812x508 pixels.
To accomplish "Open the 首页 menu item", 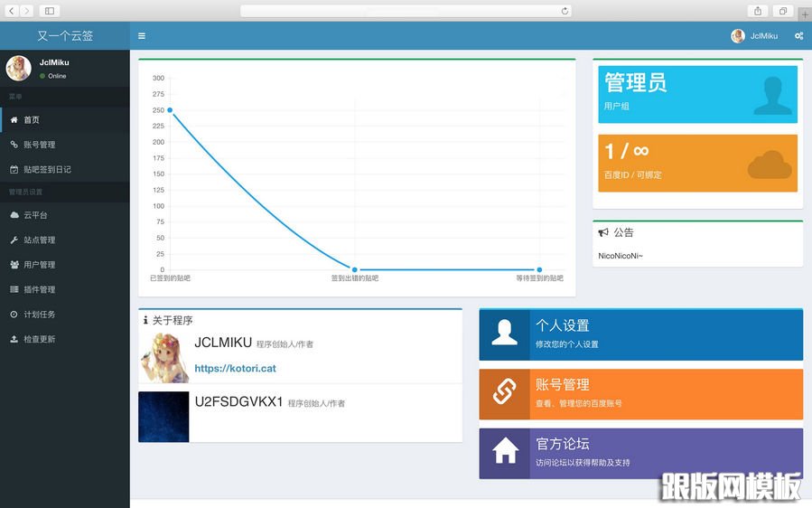I will (65, 119).
